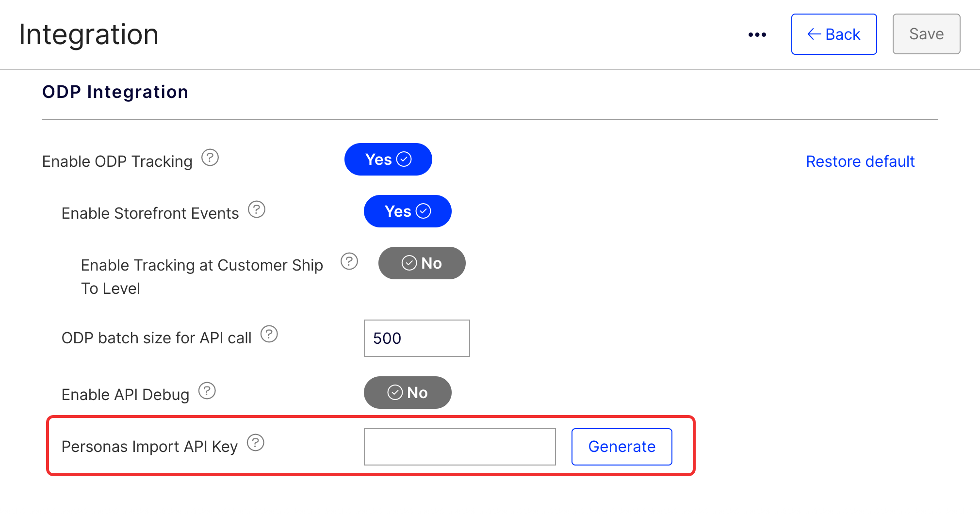Open help for ODP batch size
The width and height of the screenshot is (980, 514).
pos(270,334)
